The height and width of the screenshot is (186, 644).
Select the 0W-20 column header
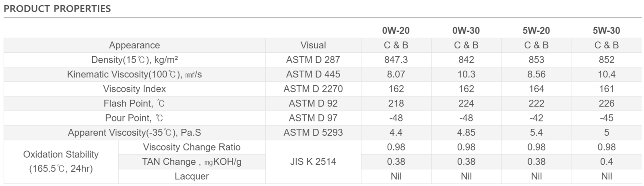coord(396,31)
